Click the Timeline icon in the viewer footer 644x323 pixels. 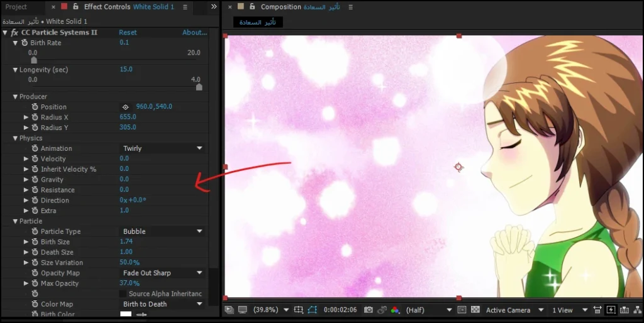[625, 310]
